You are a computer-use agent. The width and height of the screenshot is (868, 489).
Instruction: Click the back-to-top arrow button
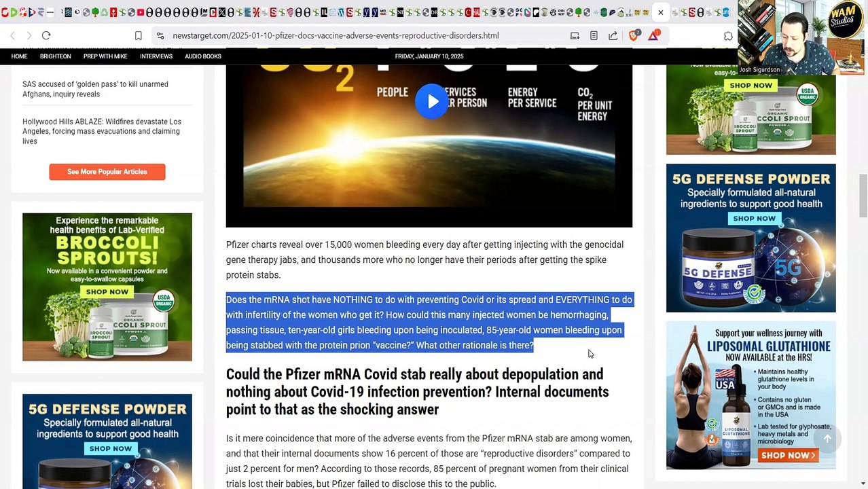(x=827, y=439)
